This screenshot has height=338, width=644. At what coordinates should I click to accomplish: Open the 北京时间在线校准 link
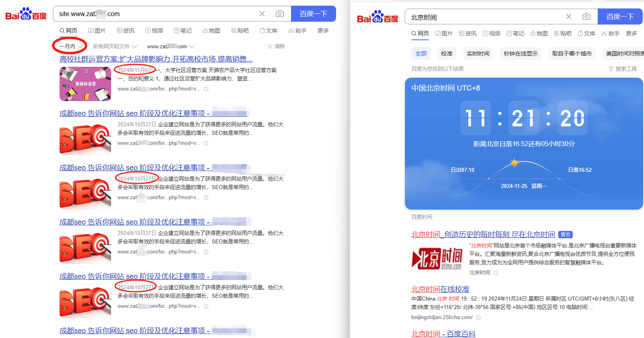pyautogui.click(x=440, y=289)
